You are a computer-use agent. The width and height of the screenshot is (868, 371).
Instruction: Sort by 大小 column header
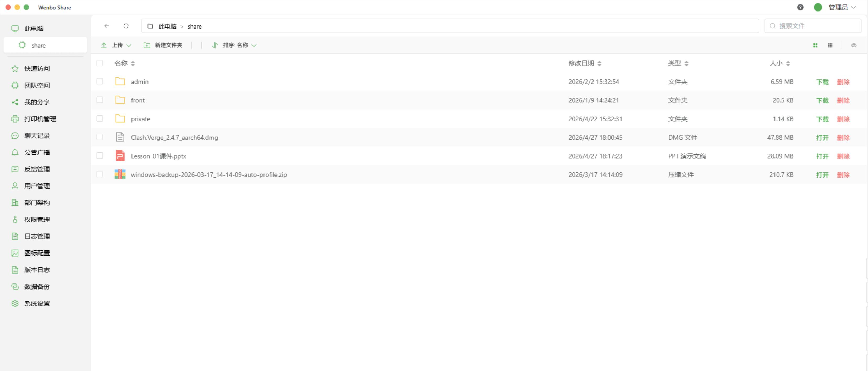pos(780,63)
